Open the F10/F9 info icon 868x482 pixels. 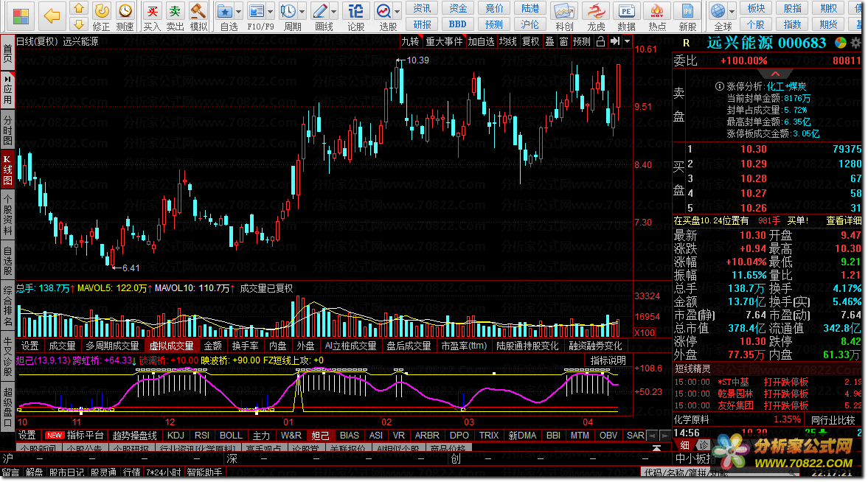tap(257, 17)
